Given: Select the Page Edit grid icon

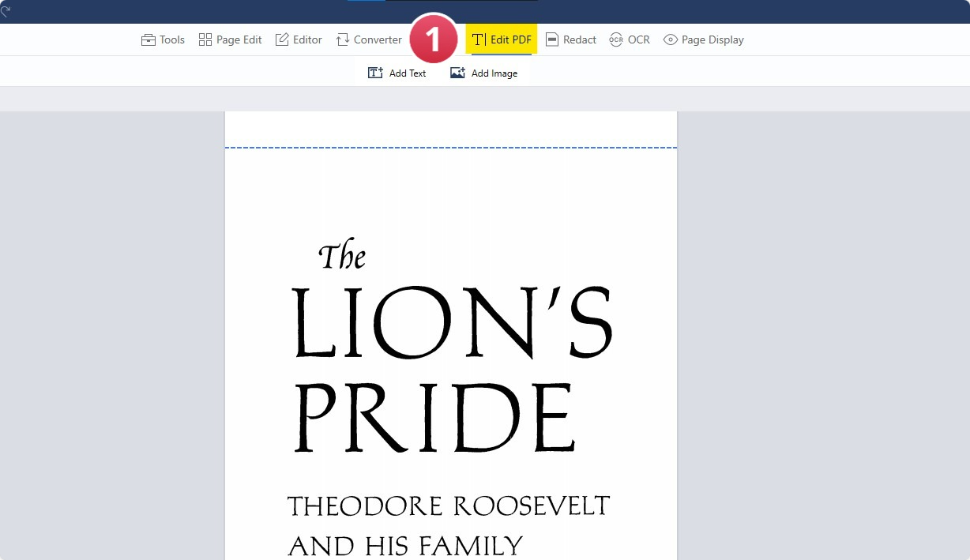Looking at the screenshot, I should pos(205,39).
